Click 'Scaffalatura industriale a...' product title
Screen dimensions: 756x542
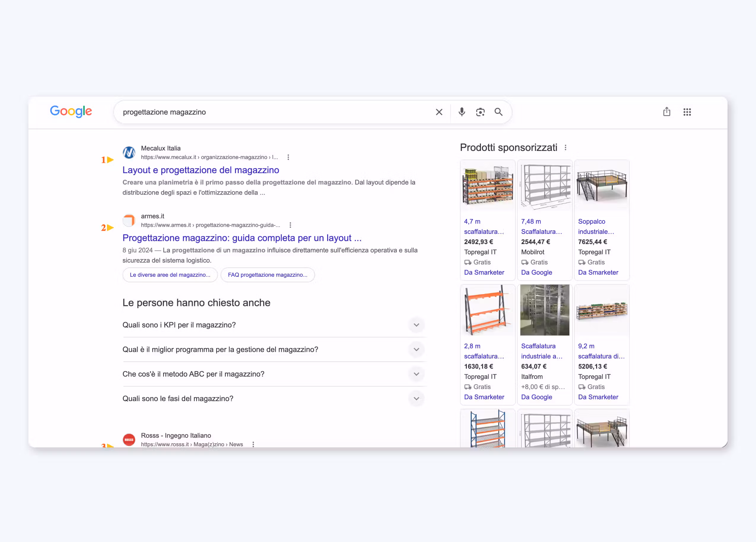(542, 351)
